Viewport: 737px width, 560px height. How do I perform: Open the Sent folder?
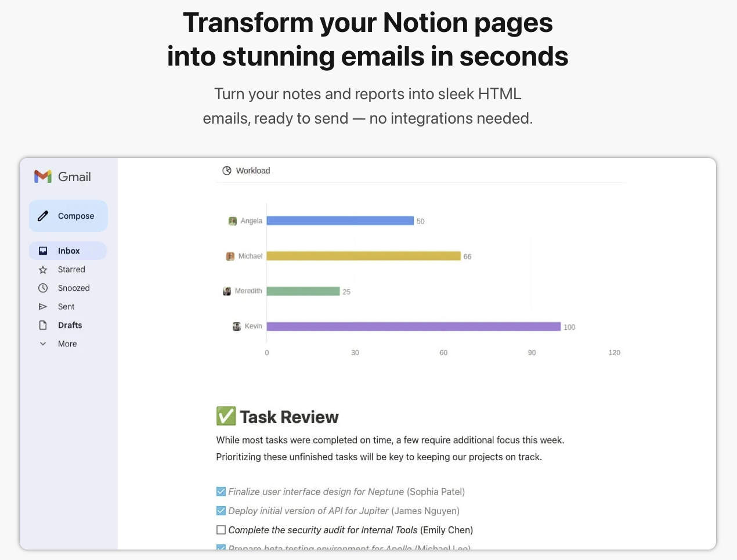(68, 306)
